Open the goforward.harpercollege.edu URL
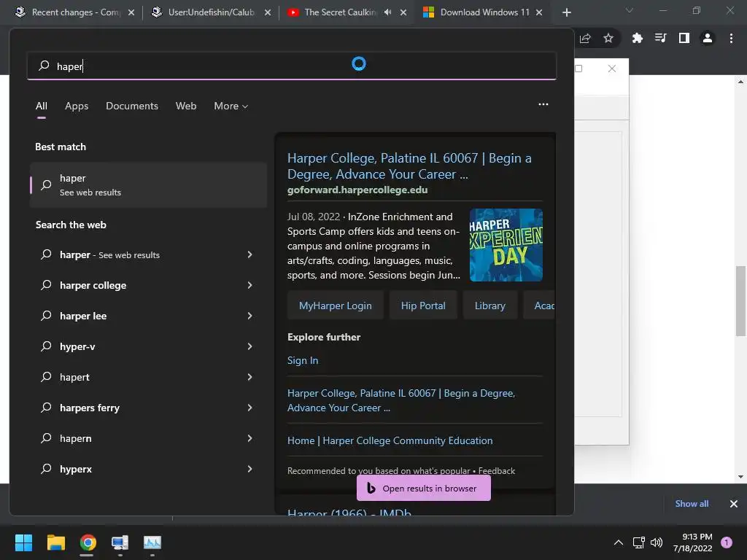747x560 pixels. click(357, 190)
